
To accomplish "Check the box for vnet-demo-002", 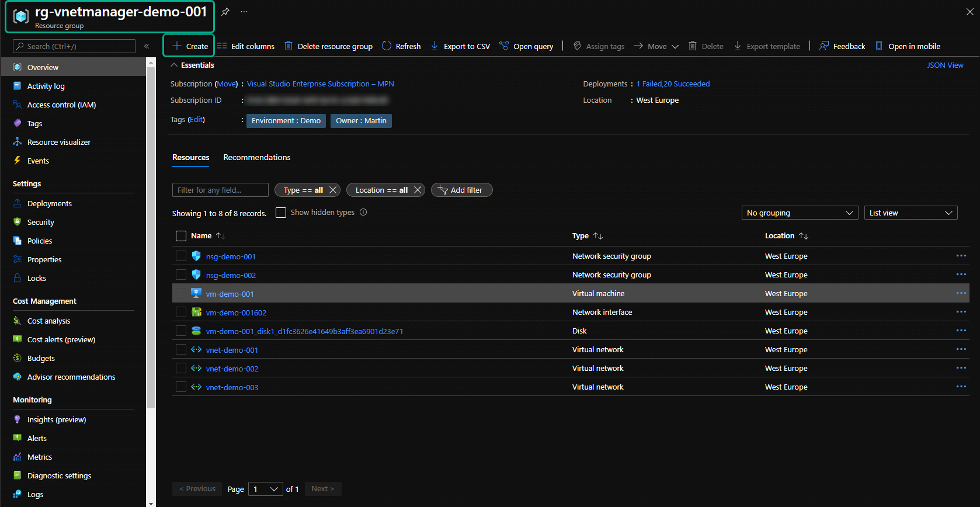I will coord(181,368).
